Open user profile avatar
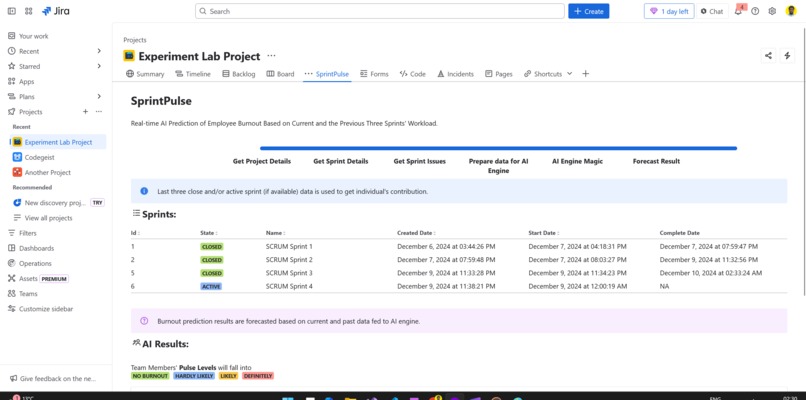 (791, 11)
